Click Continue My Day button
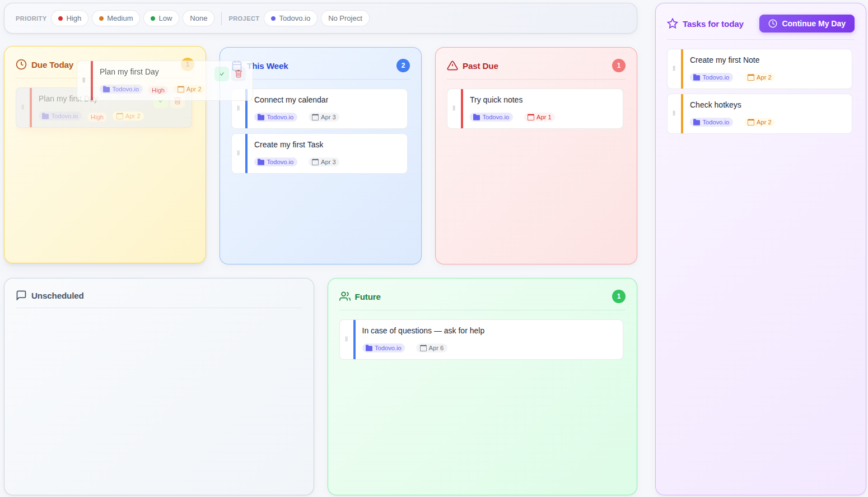Viewport: 868px width, 497px height. tap(807, 24)
